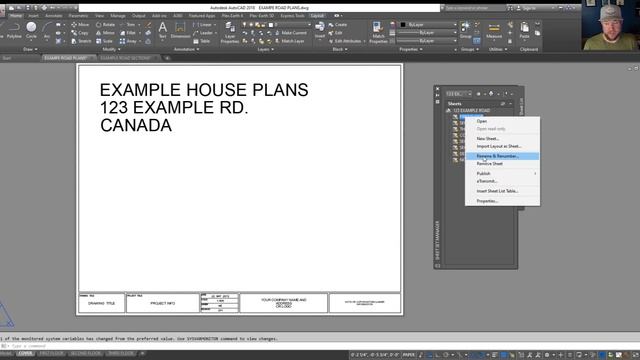
Task: Open the sheet set selector dropdown
Action: [459, 94]
